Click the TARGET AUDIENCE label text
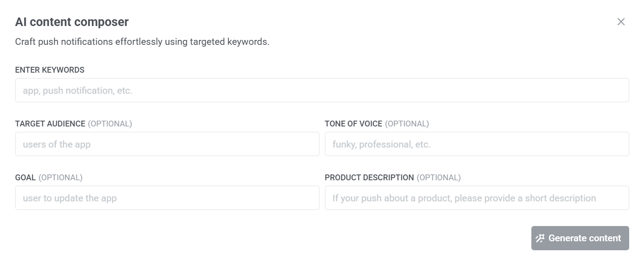 pos(50,124)
